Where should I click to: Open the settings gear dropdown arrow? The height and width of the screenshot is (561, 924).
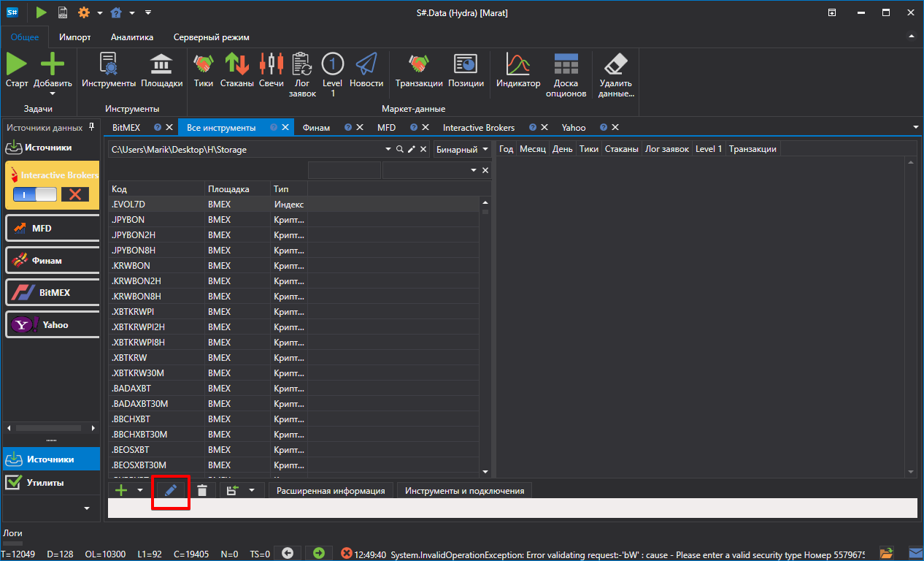[99, 13]
